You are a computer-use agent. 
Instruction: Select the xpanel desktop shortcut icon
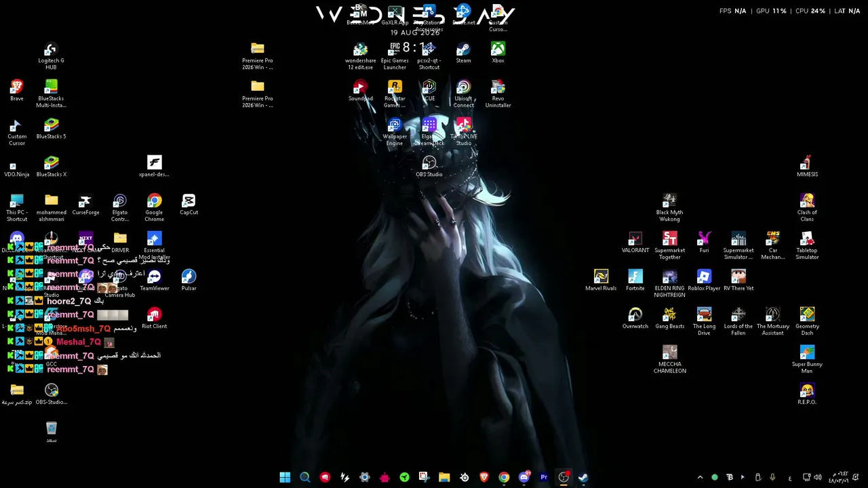(154, 167)
